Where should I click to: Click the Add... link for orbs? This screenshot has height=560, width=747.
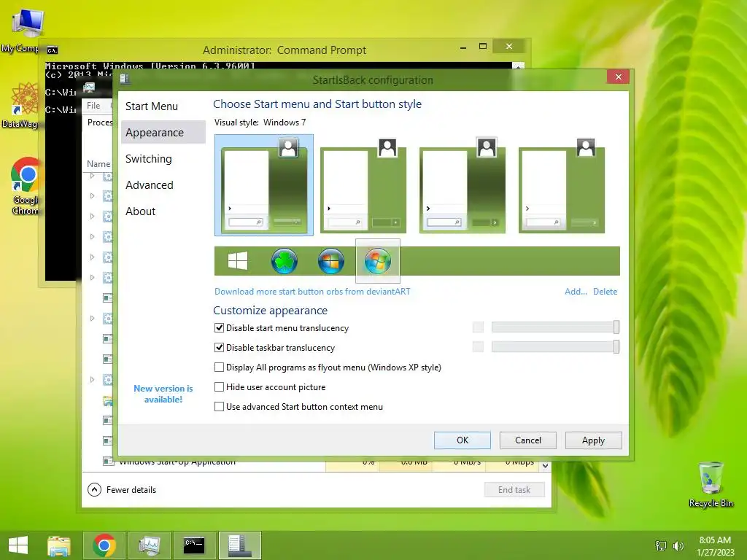(x=576, y=292)
